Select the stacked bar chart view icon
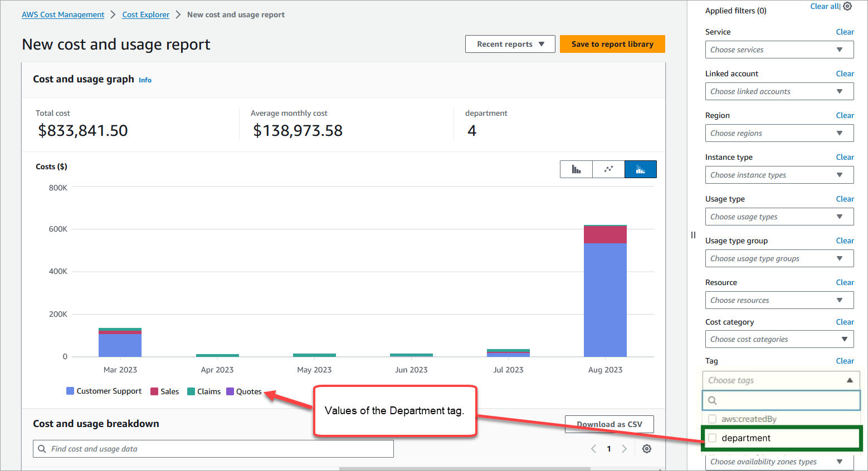868x471 pixels. 641,169
